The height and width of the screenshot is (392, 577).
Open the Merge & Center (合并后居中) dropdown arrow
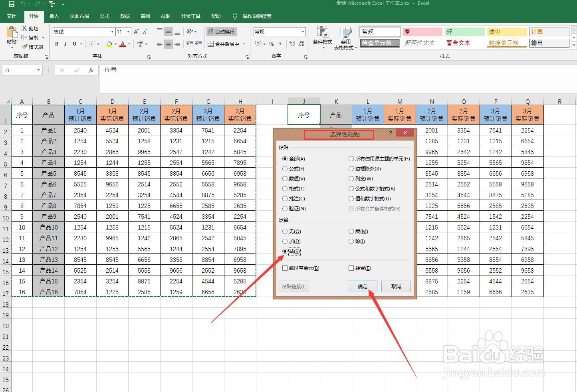(x=244, y=44)
